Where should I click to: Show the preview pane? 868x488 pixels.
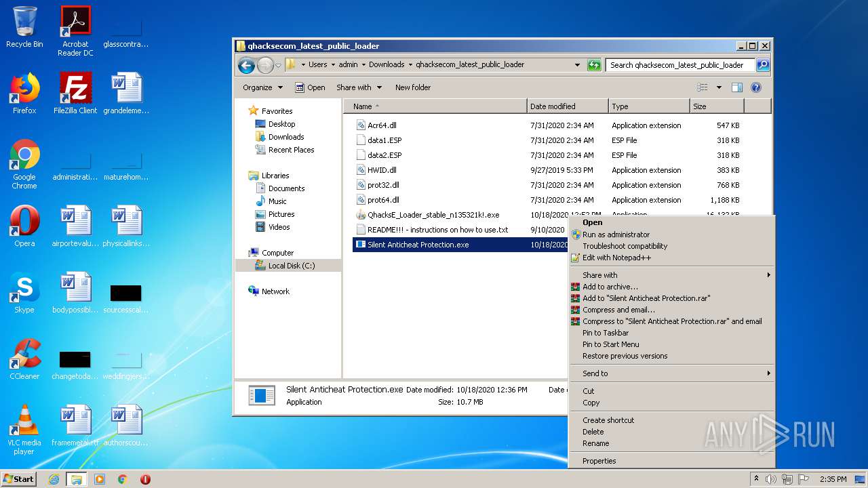click(x=737, y=87)
